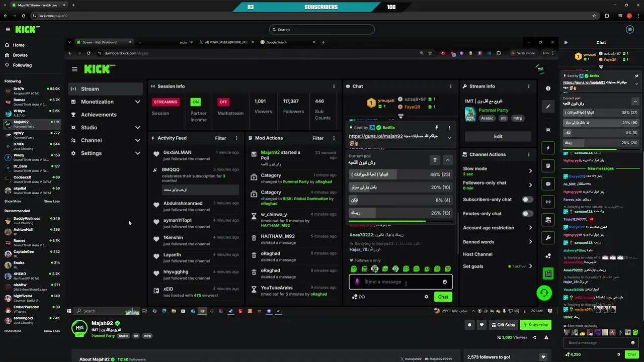Open the Banned words settings
644x362 pixels.
point(497,242)
